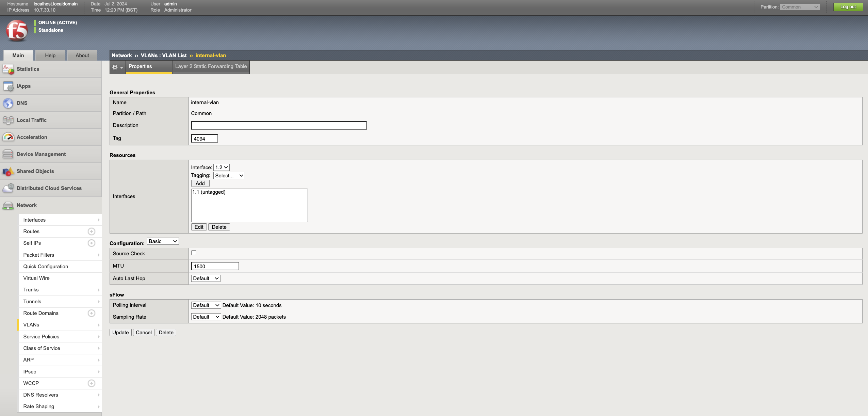Click the Cancel button

click(x=144, y=333)
